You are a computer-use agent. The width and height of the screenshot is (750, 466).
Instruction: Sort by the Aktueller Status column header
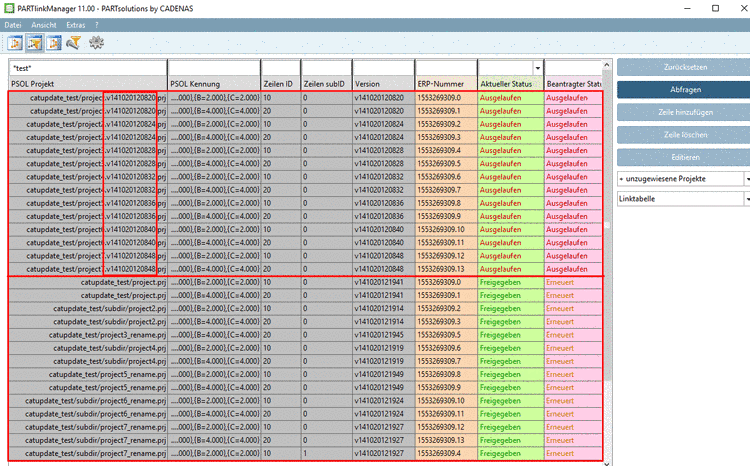(x=511, y=84)
